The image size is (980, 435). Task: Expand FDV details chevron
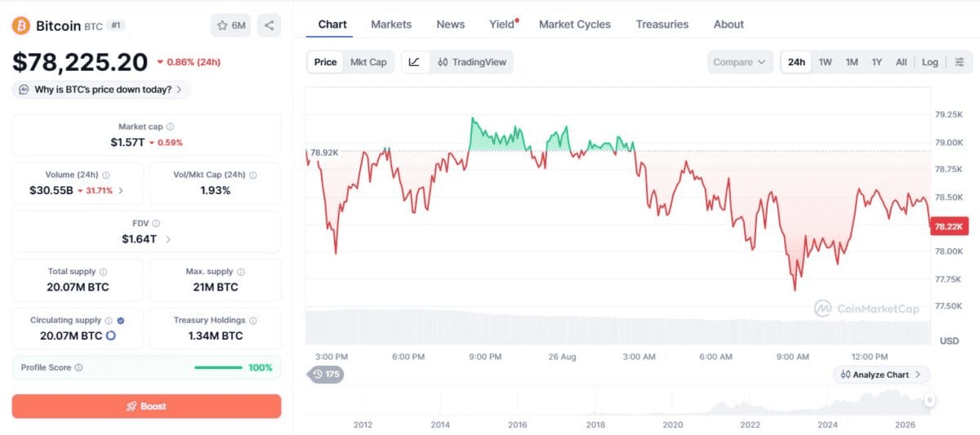168,239
